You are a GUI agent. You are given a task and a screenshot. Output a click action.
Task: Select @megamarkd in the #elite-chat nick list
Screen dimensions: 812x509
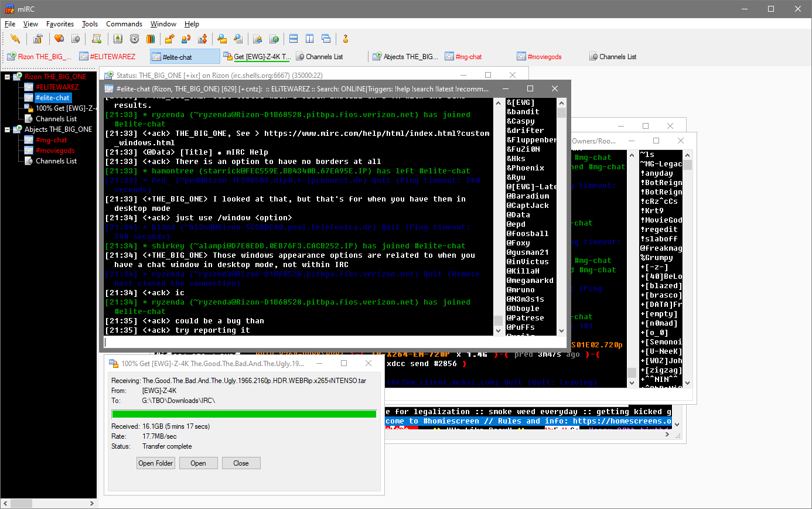(530, 281)
